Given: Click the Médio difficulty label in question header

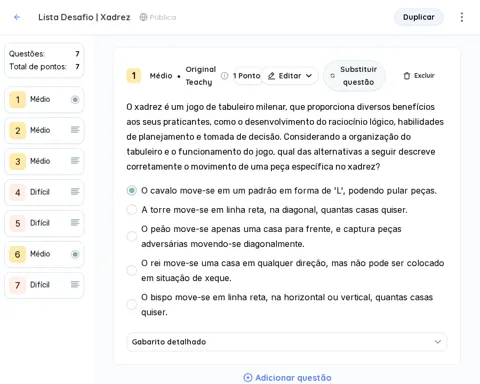Looking at the screenshot, I should pos(161,76).
